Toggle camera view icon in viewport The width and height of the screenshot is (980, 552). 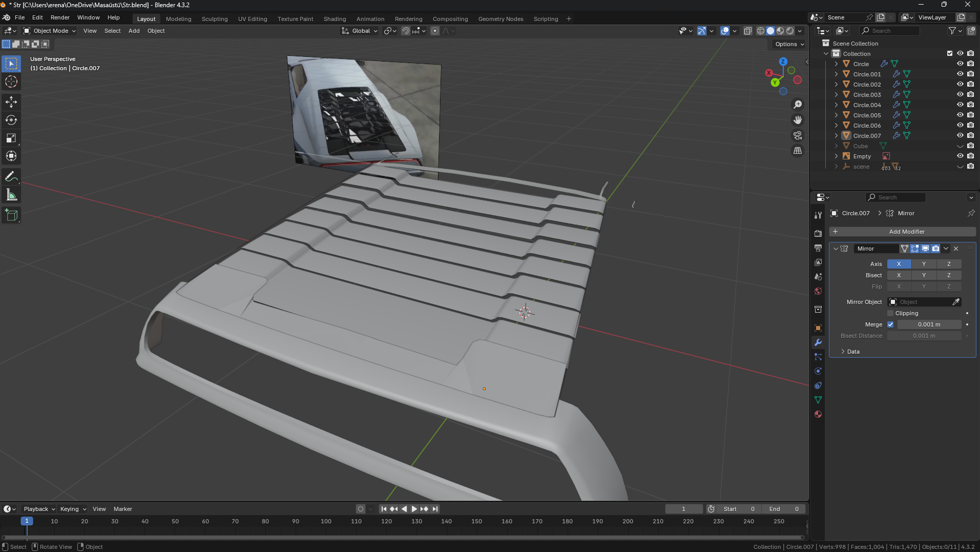[798, 135]
